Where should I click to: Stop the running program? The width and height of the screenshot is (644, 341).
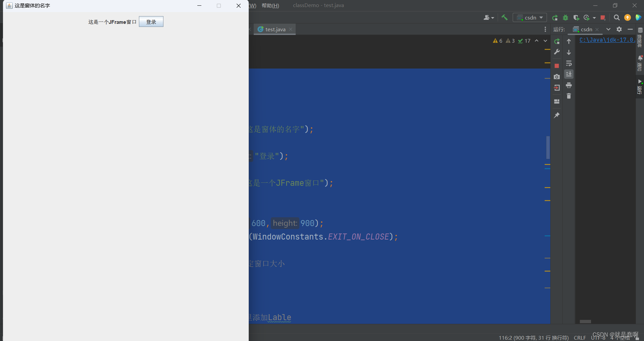[x=557, y=66]
